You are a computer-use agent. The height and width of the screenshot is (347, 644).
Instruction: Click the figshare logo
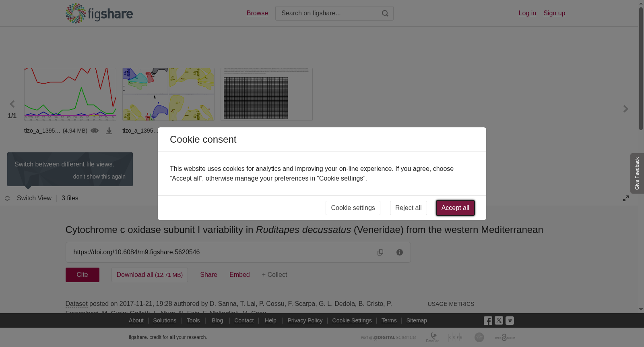point(99,13)
